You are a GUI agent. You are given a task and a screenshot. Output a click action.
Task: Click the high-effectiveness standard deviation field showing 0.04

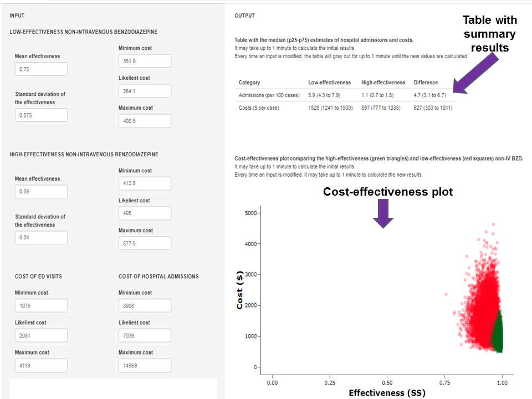click(42, 238)
